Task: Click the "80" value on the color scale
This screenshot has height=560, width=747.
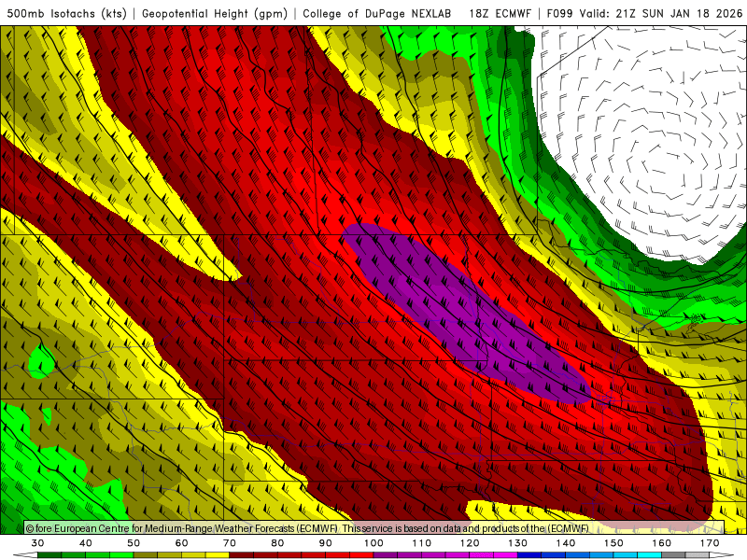Action: (277, 543)
